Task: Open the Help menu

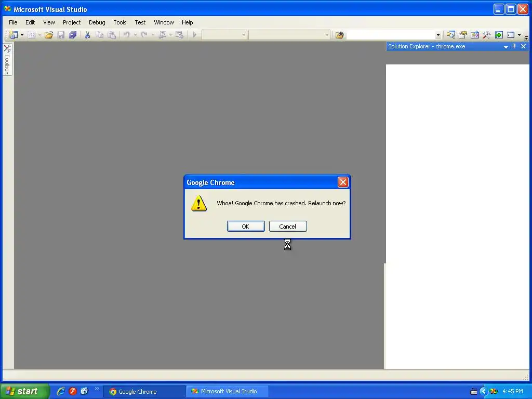Action: 187,22
